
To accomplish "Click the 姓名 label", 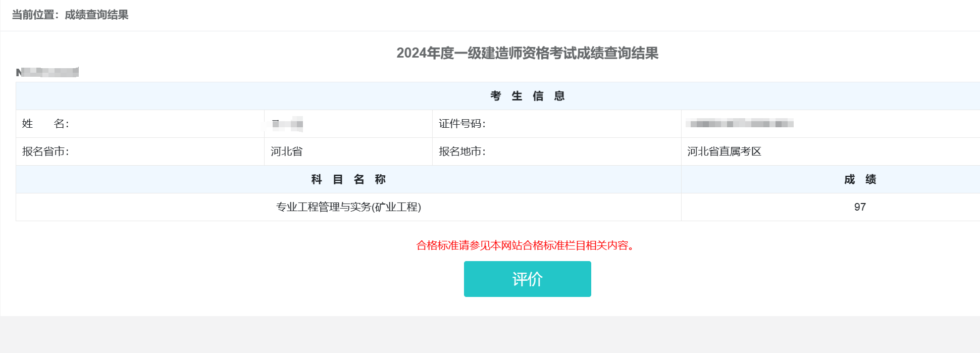I will click(45, 124).
